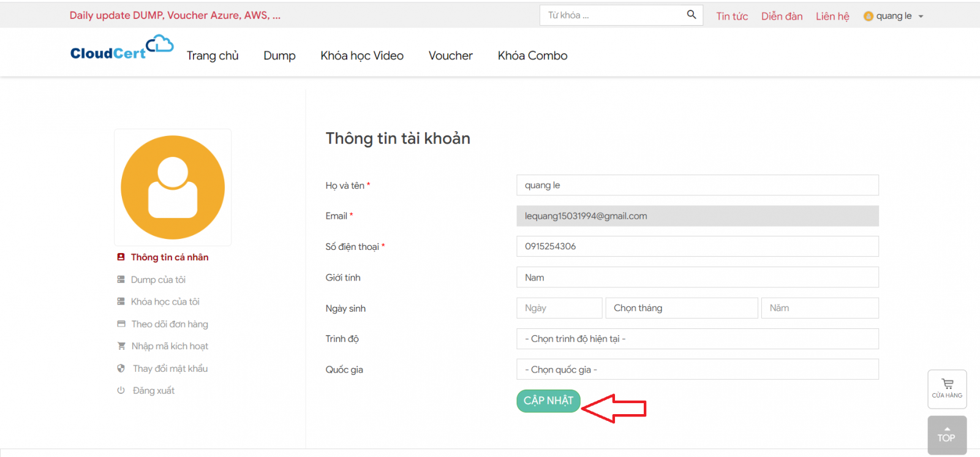
Task: Expand the quang le account dropdown
Action: 921,17
